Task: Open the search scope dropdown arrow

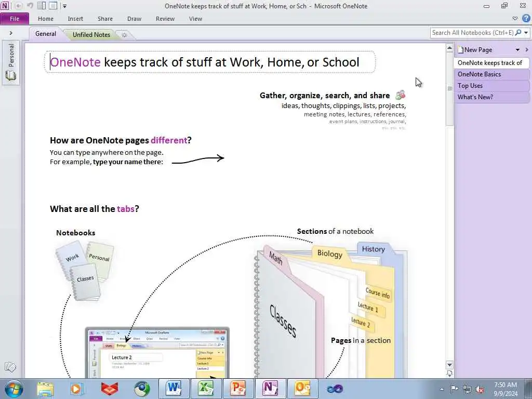Action: pos(526,33)
